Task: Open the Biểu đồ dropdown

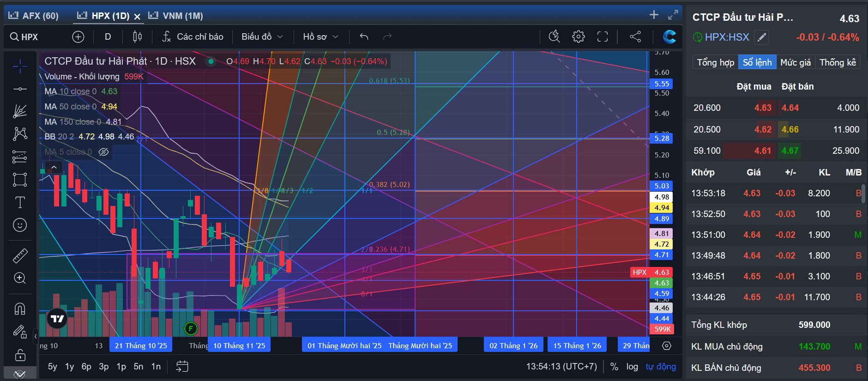Action: click(262, 36)
